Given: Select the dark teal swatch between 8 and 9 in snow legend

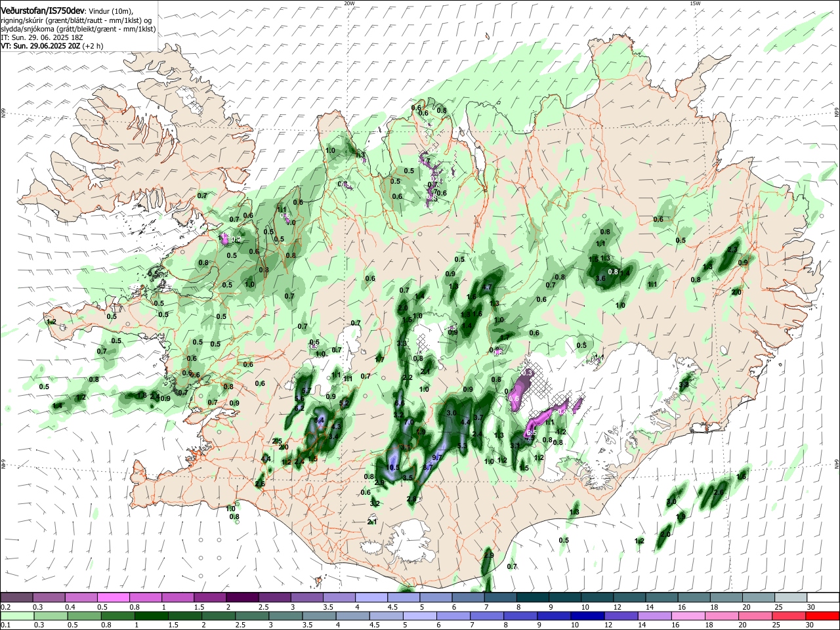Looking at the screenshot, I should click(x=533, y=597).
